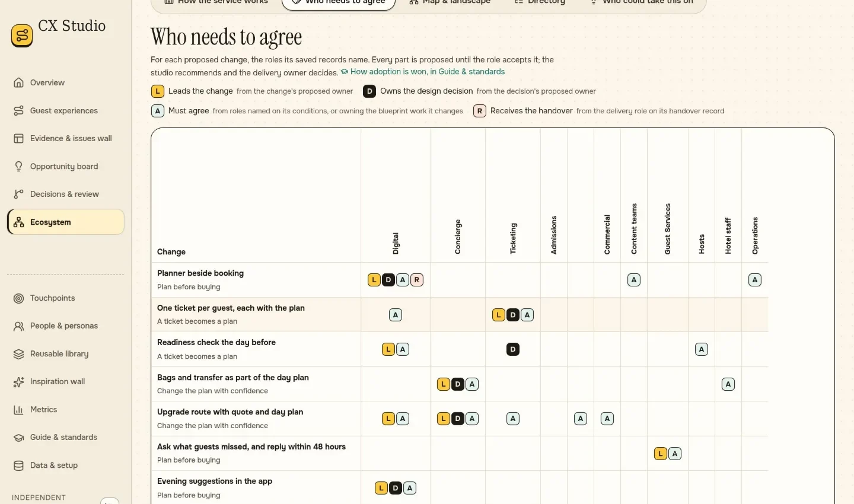Click Ticketing L badge in One ticket per guest row
Image resolution: width=854 pixels, height=504 pixels.
pyautogui.click(x=499, y=315)
